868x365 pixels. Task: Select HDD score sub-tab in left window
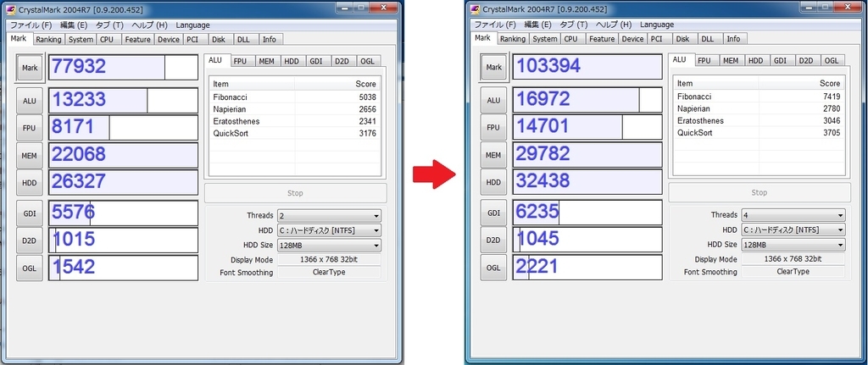(x=292, y=61)
